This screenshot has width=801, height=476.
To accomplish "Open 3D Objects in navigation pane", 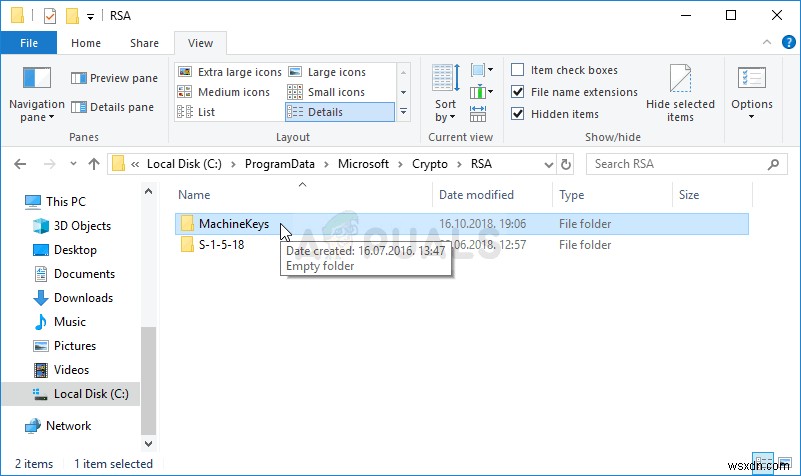I will tap(72, 226).
